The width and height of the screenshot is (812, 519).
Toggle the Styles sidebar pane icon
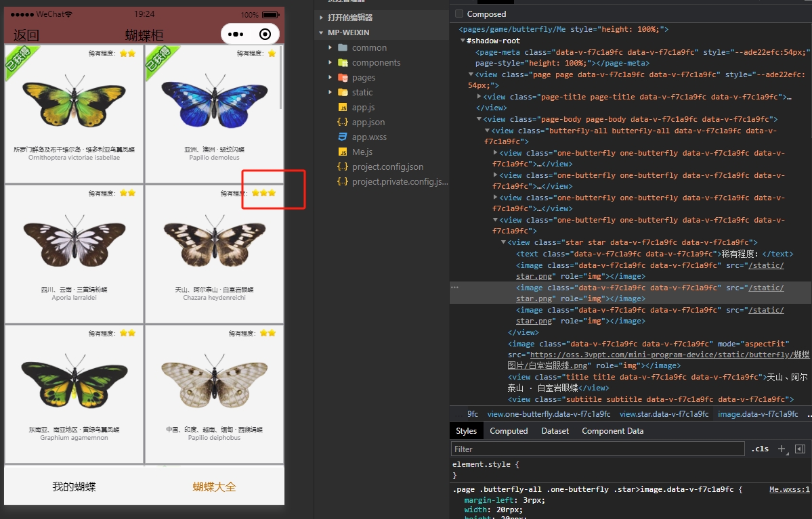(x=800, y=449)
